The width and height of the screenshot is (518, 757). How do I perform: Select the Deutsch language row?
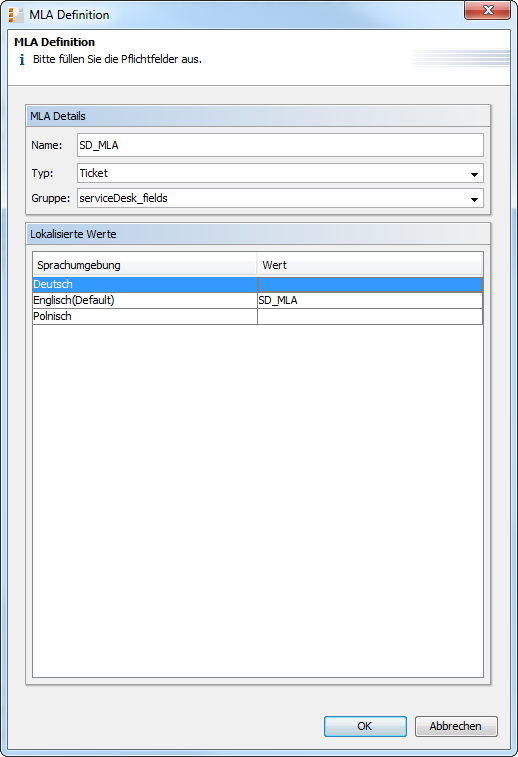coord(257,284)
